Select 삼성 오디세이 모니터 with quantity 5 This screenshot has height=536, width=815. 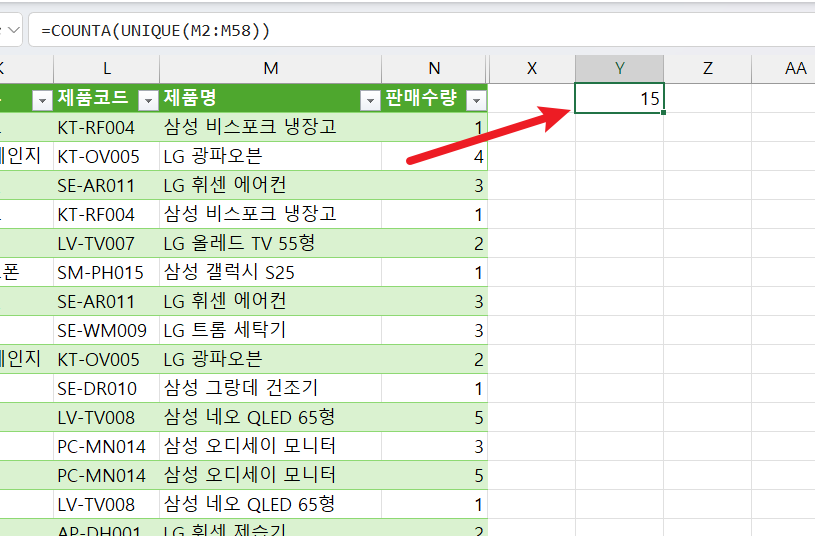pos(270,475)
